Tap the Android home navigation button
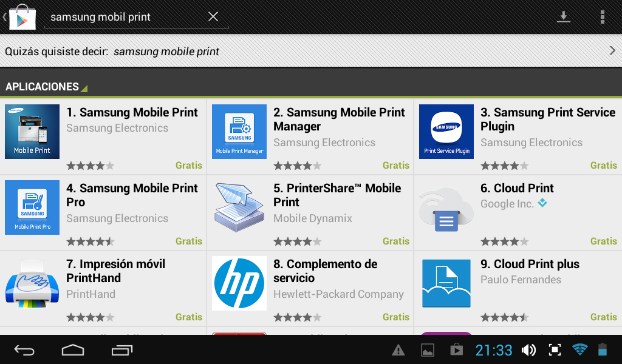The width and height of the screenshot is (622, 364). tap(73, 350)
